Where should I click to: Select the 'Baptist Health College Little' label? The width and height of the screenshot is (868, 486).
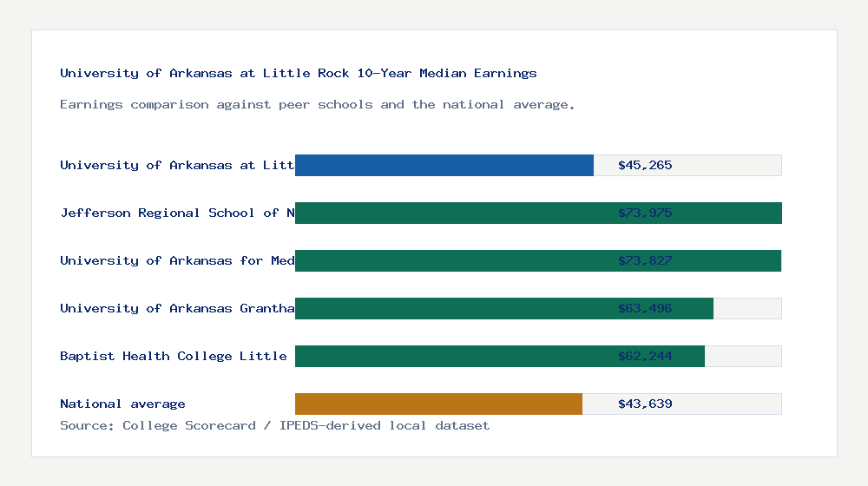pos(174,356)
